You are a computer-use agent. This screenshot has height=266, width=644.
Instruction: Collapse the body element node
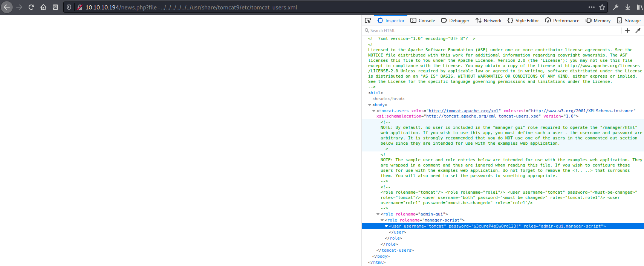coord(370,105)
